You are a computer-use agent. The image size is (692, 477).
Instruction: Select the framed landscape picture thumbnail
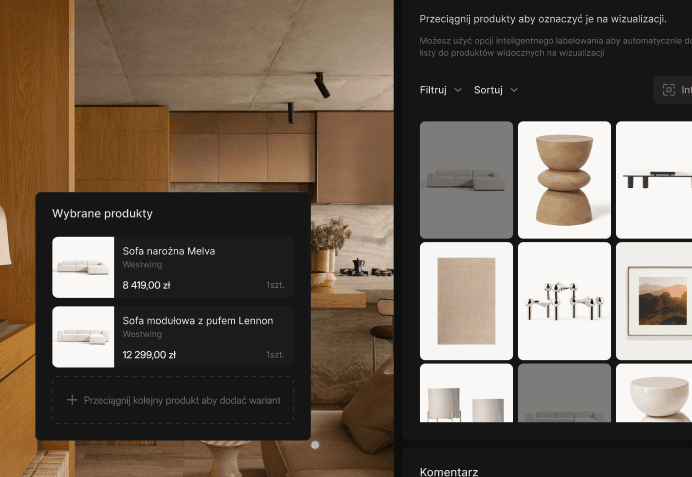click(654, 301)
